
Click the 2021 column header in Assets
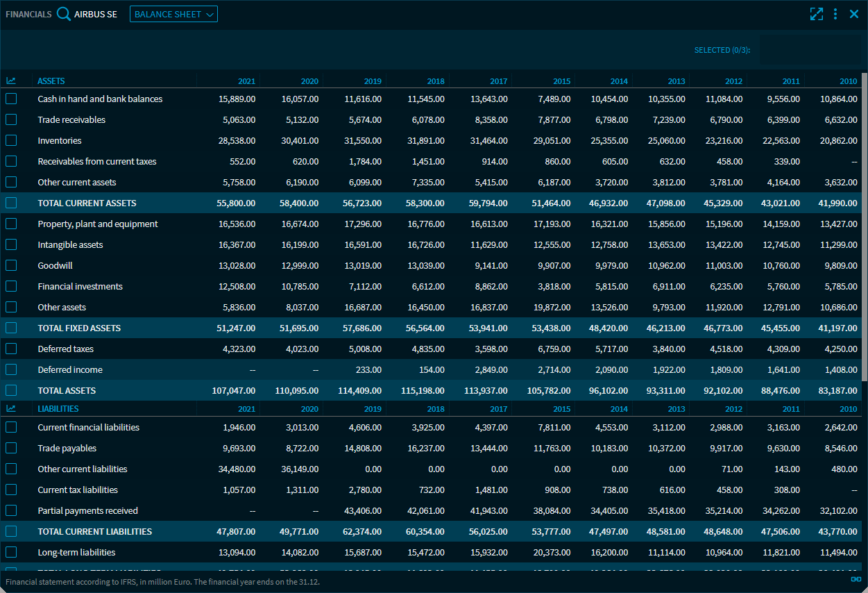246,81
